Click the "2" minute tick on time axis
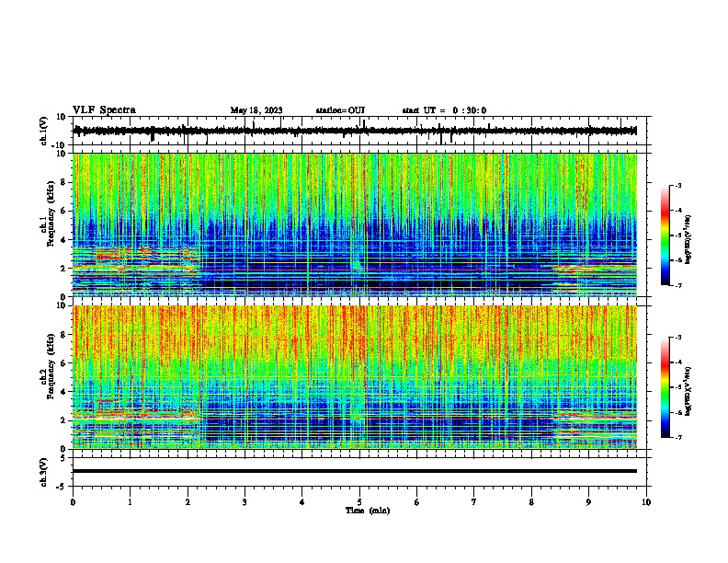The image size is (728, 563). coord(188,502)
